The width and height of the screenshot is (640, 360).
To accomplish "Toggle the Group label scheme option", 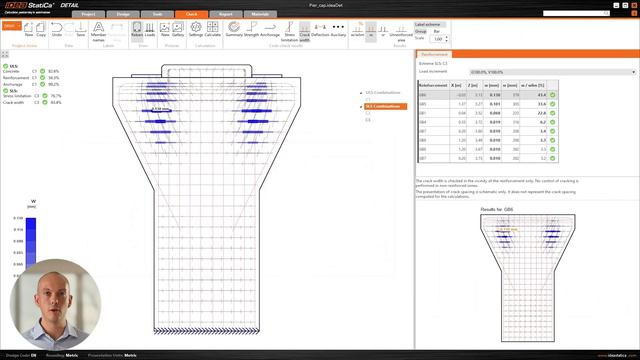I will coord(421,31).
